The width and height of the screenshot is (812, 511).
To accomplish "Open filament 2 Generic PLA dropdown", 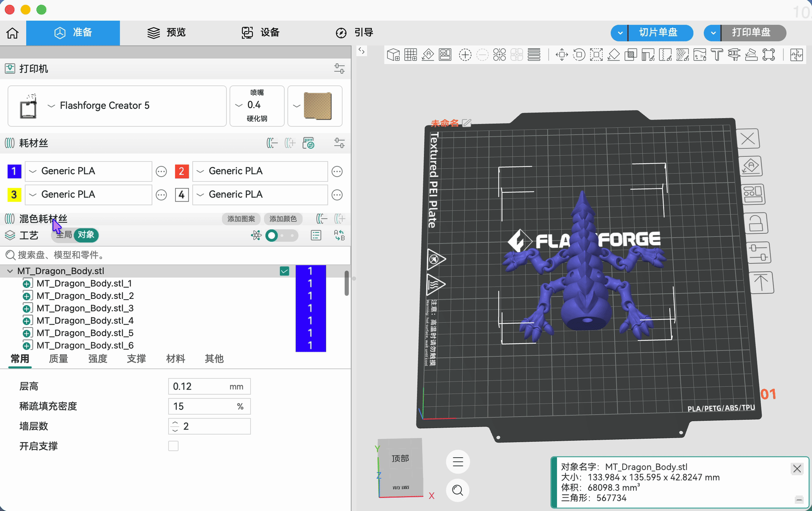I will [260, 171].
